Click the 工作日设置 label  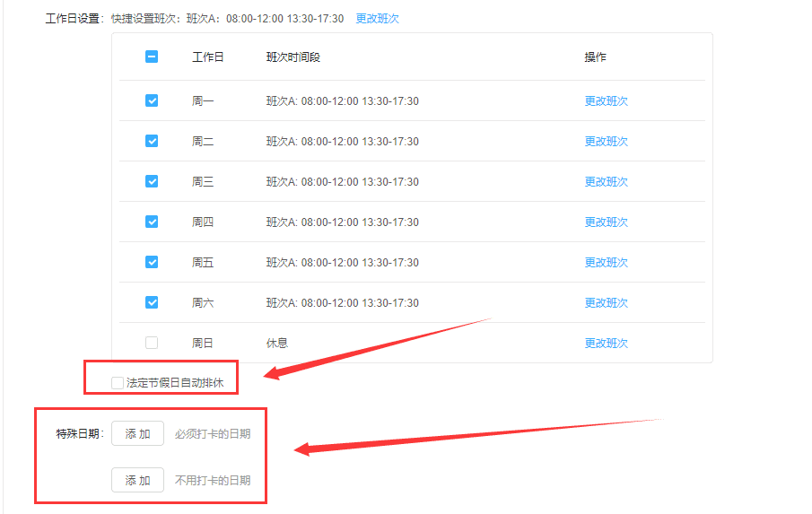(74, 19)
